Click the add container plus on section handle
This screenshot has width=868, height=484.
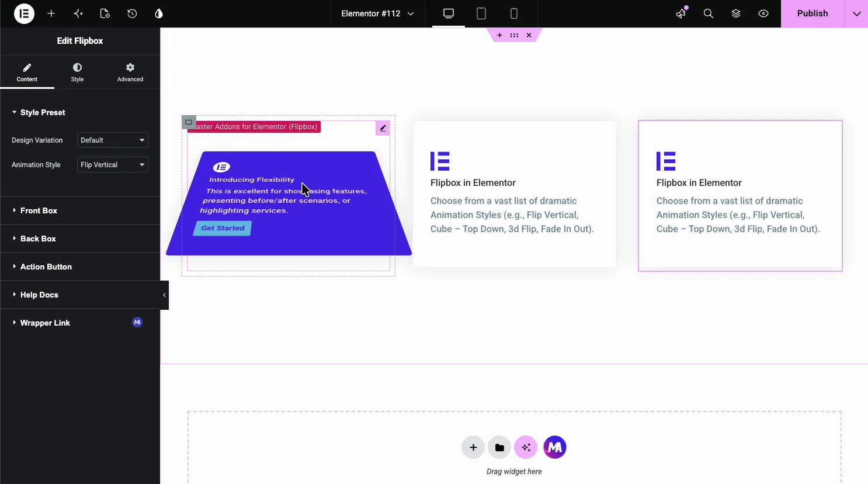(x=499, y=36)
